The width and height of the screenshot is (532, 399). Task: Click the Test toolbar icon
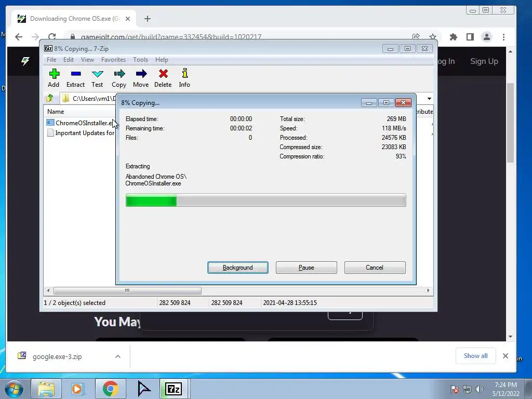tap(97, 78)
